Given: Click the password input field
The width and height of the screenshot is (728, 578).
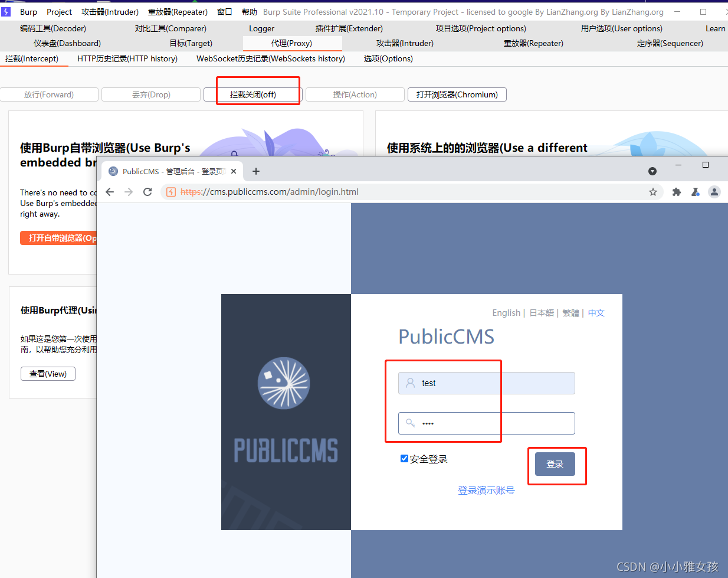Looking at the screenshot, I should click(487, 423).
